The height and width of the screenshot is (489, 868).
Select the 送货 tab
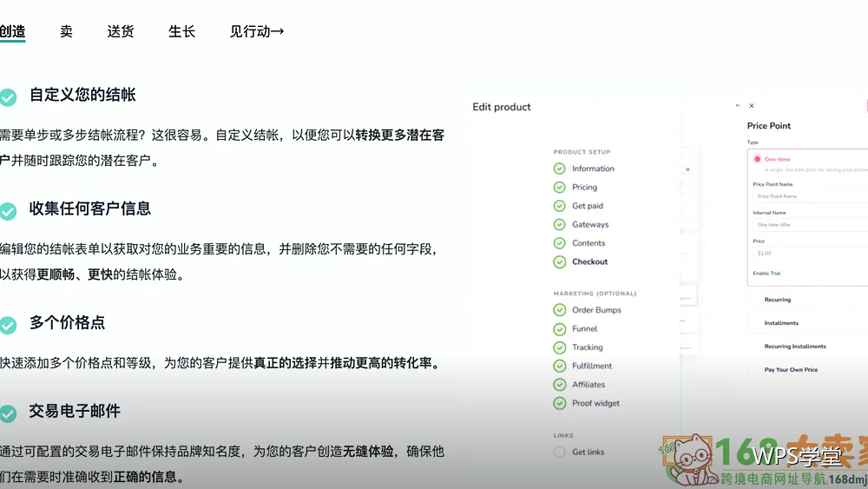pos(121,31)
